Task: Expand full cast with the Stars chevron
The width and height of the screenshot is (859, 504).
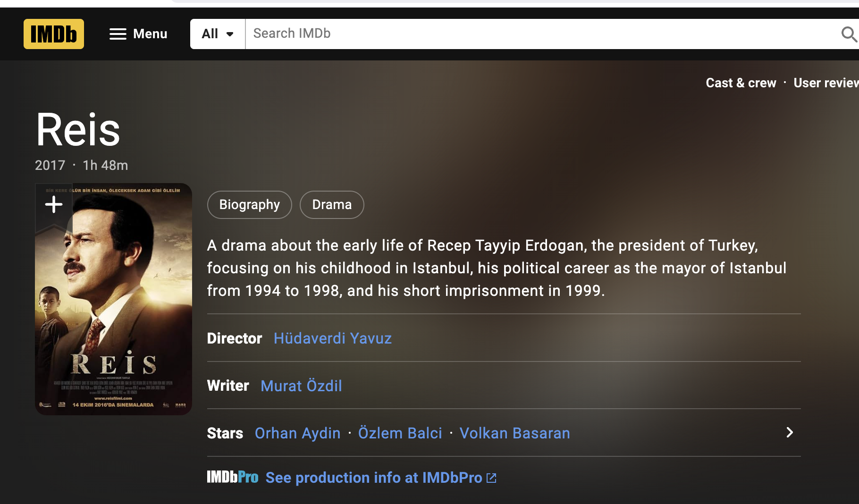Action: 790,433
